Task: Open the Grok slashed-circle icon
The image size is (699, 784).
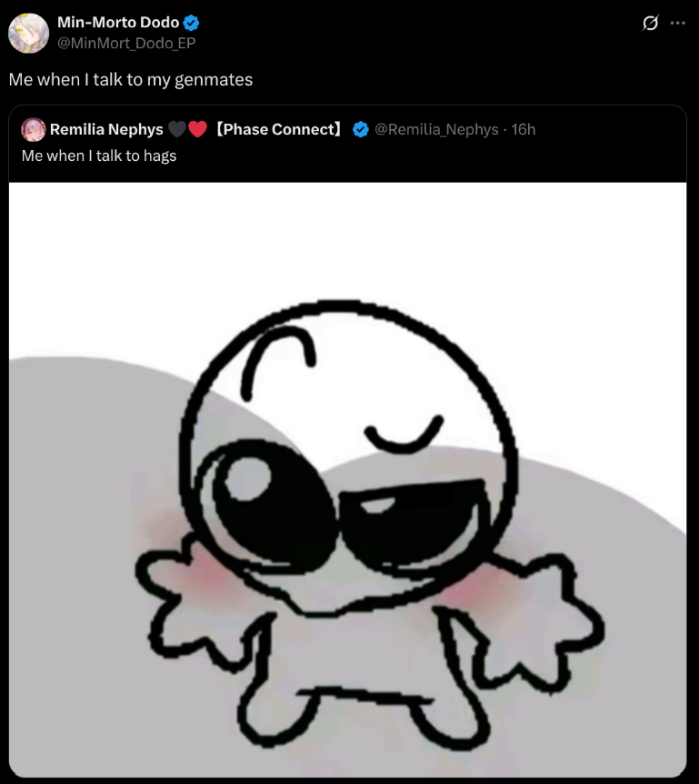Action: (650, 23)
